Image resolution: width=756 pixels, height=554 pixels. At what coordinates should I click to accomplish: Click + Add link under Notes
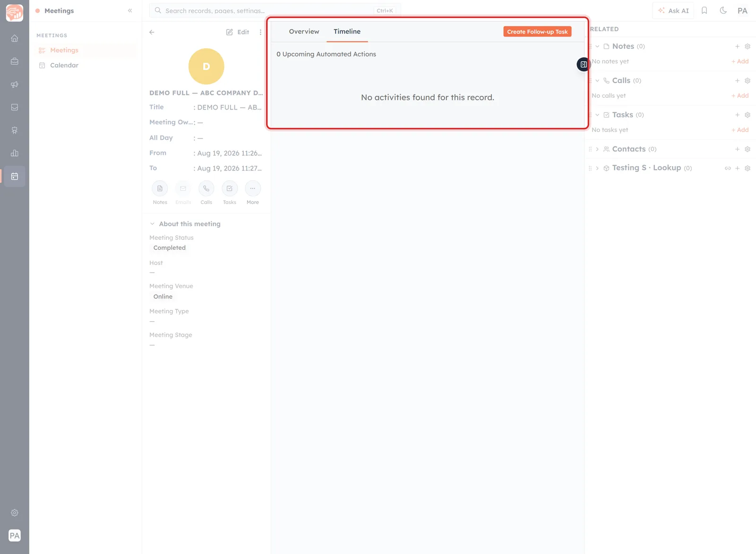740,61
